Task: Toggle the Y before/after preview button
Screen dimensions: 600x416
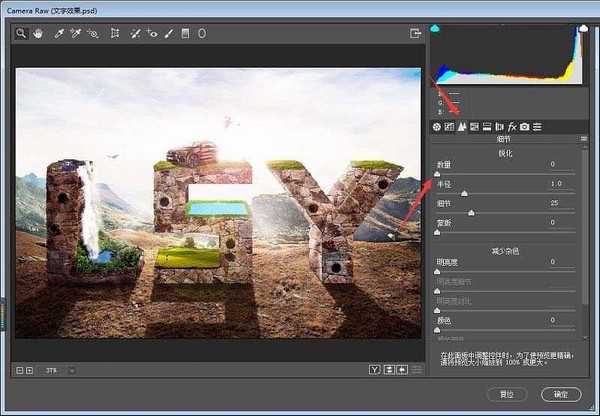Action: [375, 370]
